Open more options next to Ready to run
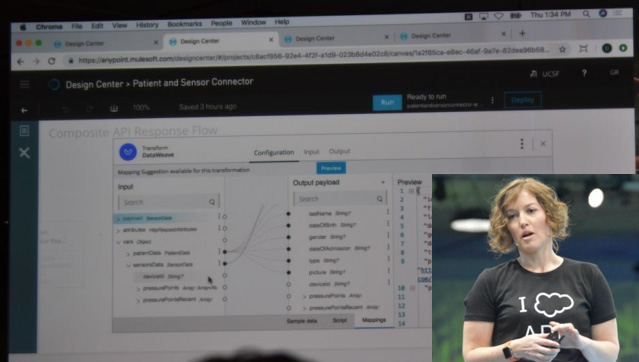This screenshot has width=639, height=362. (x=492, y=100)
